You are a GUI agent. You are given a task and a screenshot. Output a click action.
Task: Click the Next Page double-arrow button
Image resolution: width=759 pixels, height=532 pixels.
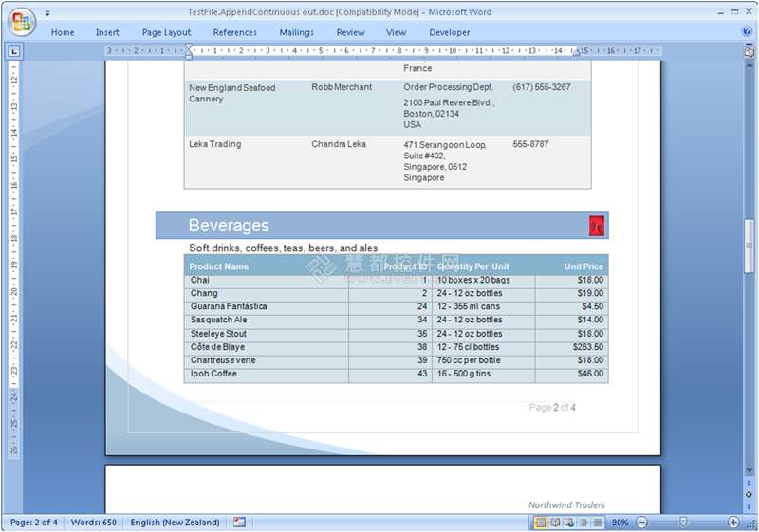(749, 506)
